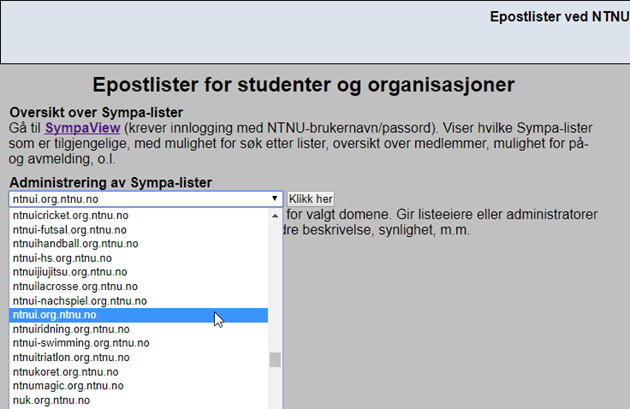This screenshot has height=409, width=630.
Task: Select ntnuicricket.org.ntnu.no from the list
Action: [x=139, y=215]
